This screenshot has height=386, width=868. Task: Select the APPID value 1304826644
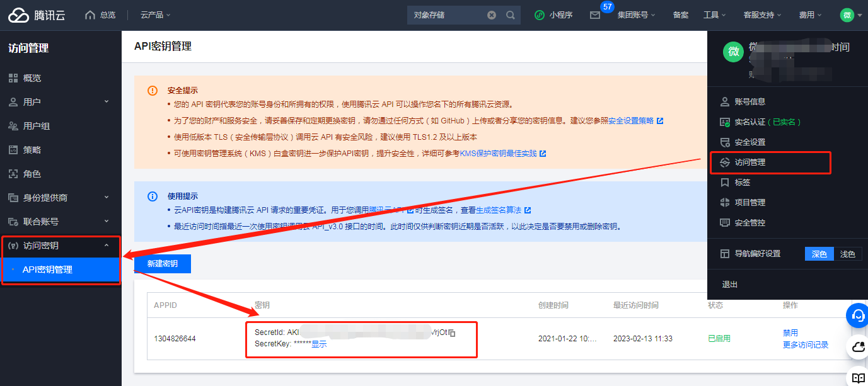[x=175, y=339]
